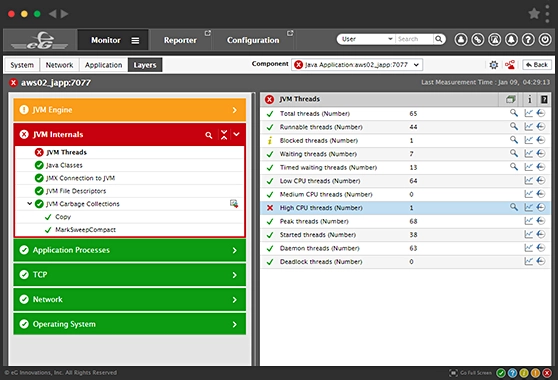Viewport: 558px width, 380px height.
Task: Click the blue question status circle in footer
Action: [x=512, y=373]
